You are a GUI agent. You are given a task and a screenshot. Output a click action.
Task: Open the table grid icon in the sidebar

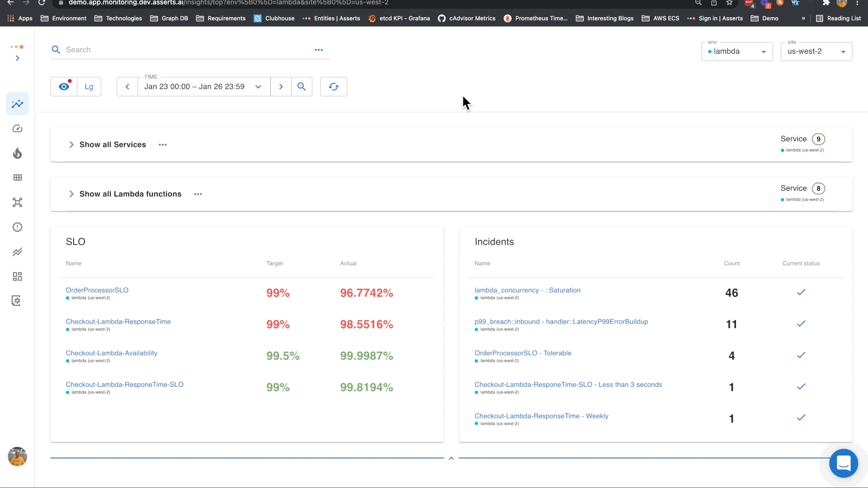[x=17, y=178]
